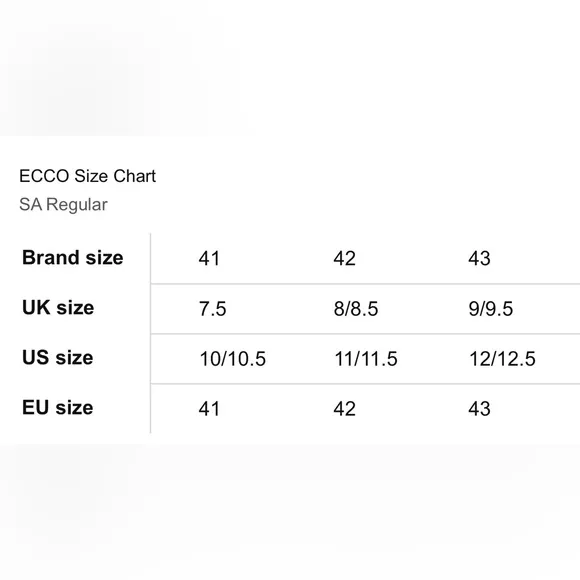
Task: Click UK size 8/8.5 value
Action: click(x=356, y=308)
